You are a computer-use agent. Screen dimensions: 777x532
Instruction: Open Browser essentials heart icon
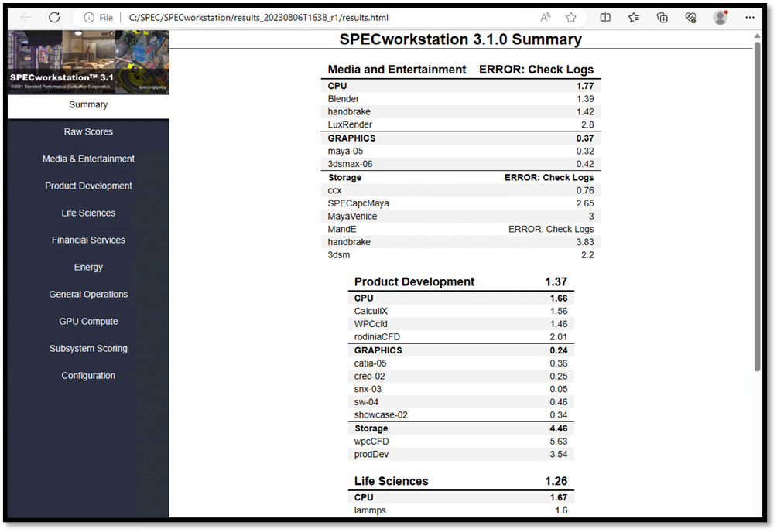tap(690, 17)
